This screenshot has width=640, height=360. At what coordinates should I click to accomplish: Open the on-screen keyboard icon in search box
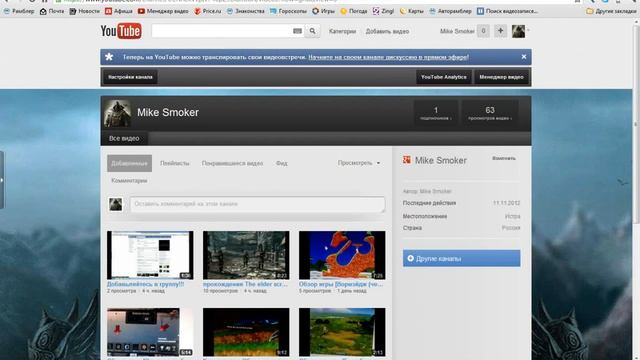297,31
